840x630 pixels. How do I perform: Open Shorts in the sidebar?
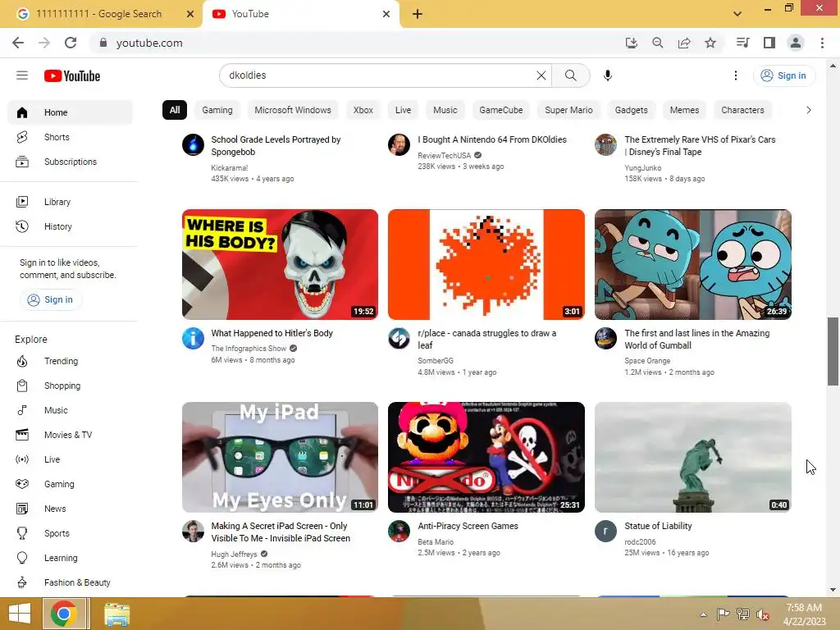tap(71, 137)
